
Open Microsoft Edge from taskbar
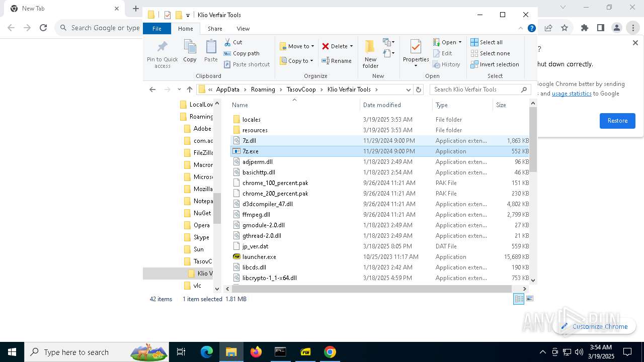click(207, 352)
